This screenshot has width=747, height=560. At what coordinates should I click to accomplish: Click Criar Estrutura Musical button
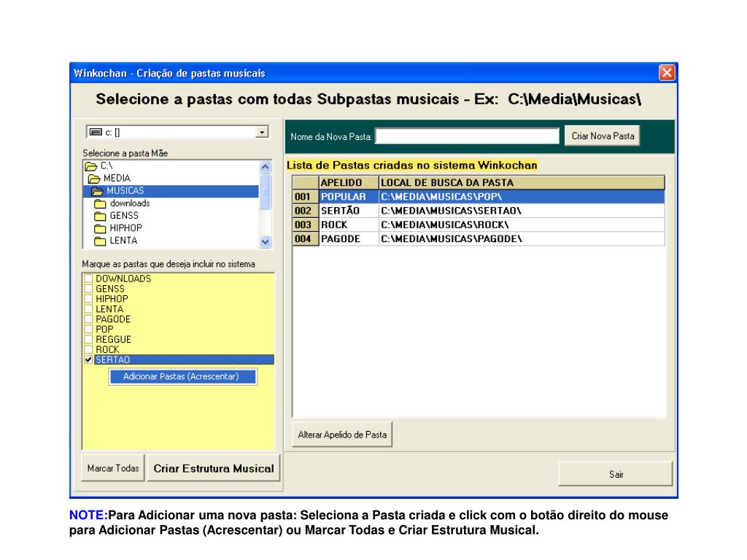click(x=214, y=468)
